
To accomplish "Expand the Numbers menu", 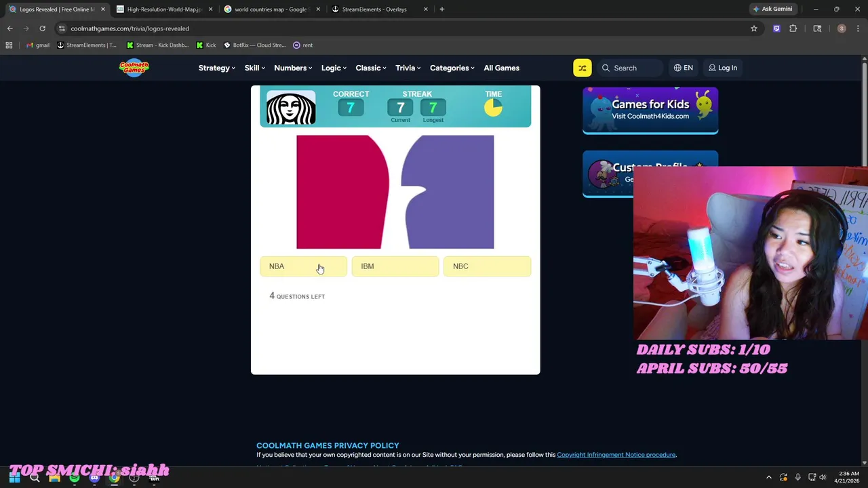I will 293,68.
